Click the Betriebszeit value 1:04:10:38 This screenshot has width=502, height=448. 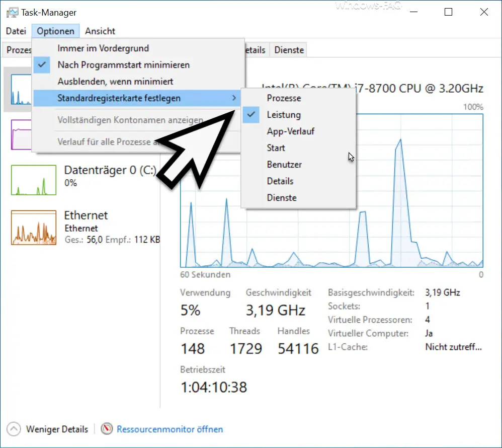pos(214,387)
